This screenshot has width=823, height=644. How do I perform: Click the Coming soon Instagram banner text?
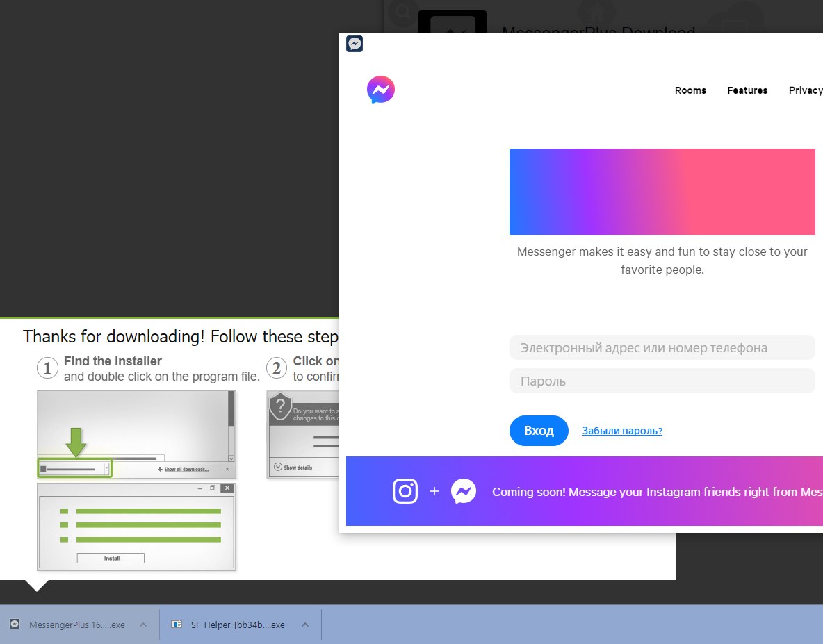(x=657, y=492)
